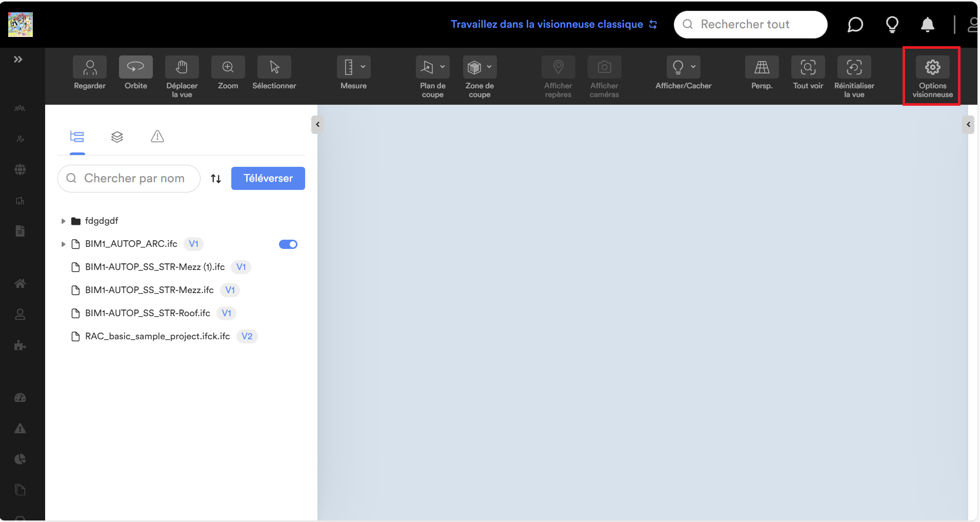Open the Plan de coupe dropdown arrow

[443, 67]
